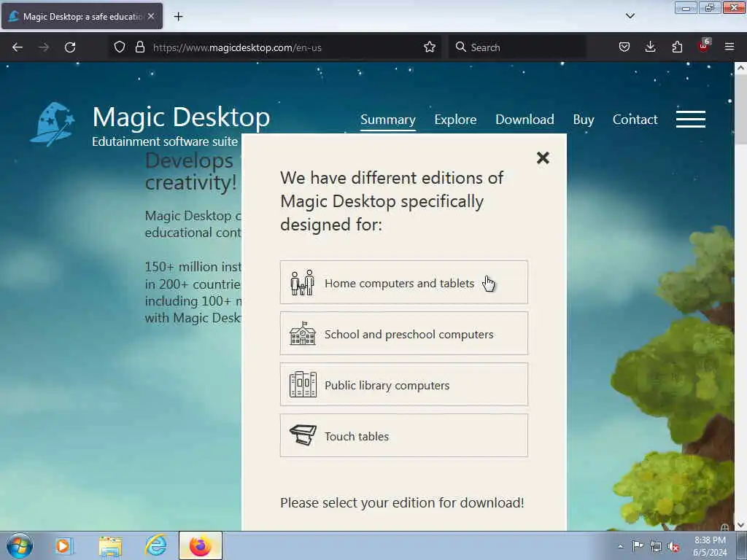Show hidden system tray icons
Viewport: 747px width, 560px height.
click(x=620, y=546)
